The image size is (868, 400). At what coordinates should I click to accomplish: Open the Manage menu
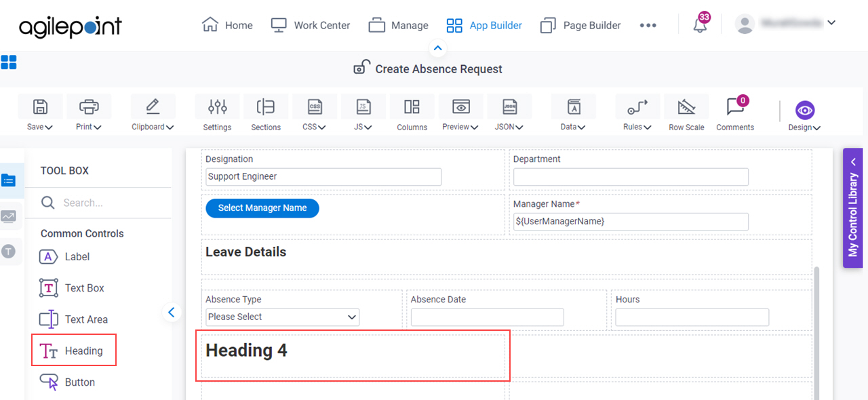click(399, 25)
